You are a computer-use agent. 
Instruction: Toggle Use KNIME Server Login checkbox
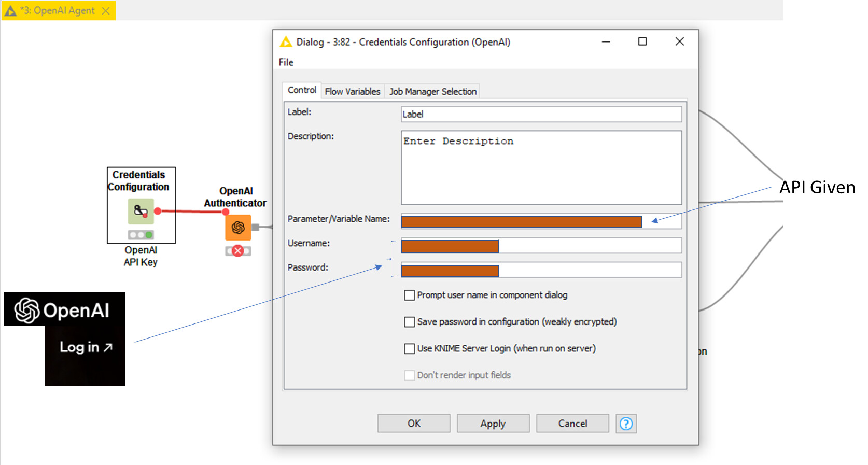click(410, 348)
